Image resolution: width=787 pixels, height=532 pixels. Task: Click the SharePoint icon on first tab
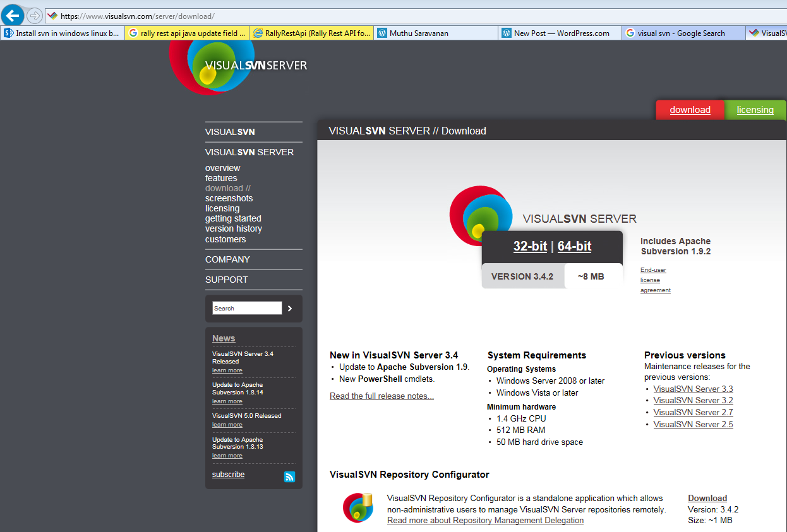9,33
